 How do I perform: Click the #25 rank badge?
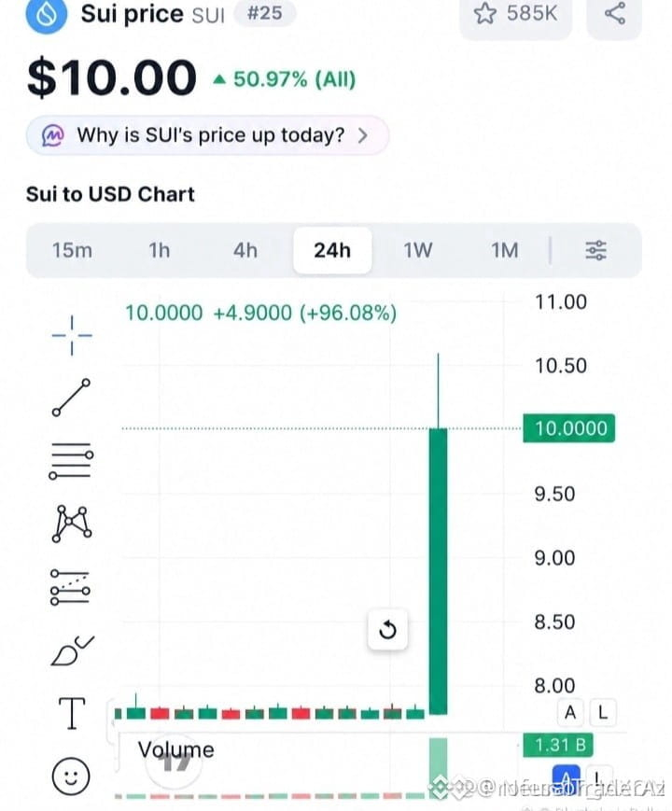(265, 13)
